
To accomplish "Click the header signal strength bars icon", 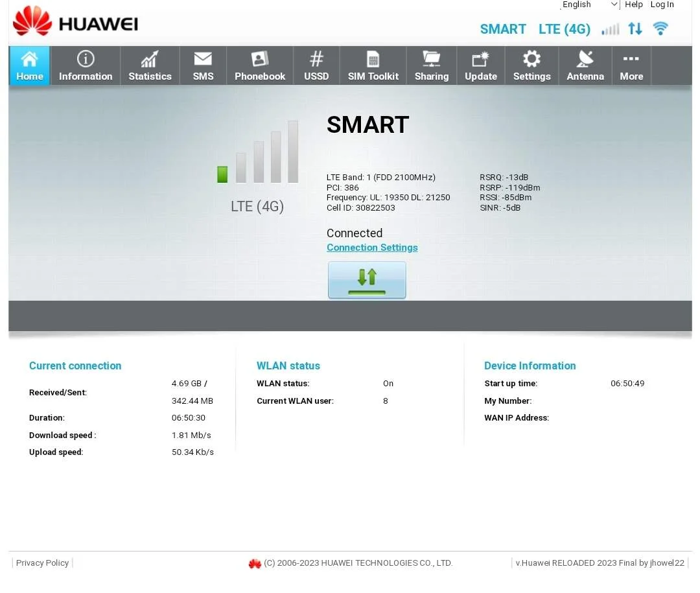I will pyautogui.click(x=611, y=29).
